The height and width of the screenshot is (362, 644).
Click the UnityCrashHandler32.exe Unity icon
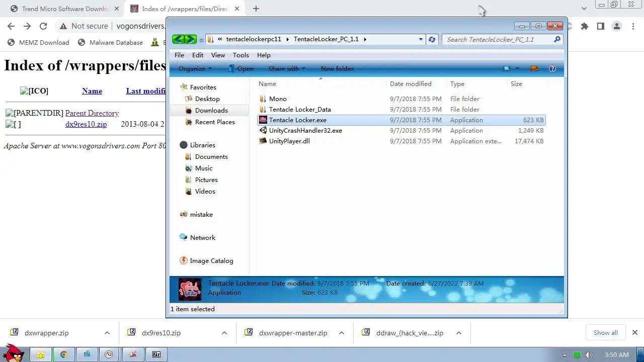coord(263,130)
